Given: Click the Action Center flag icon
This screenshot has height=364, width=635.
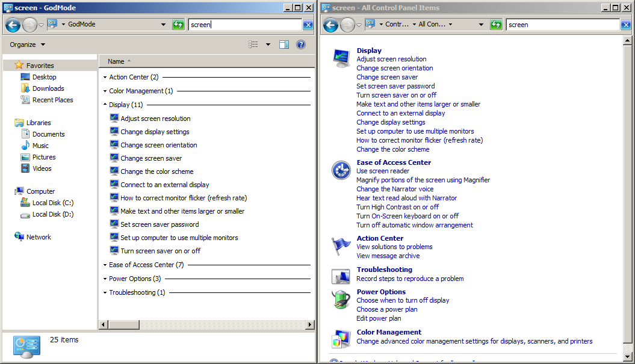Looking at the screenshot, I should click(x=341, y=246).
